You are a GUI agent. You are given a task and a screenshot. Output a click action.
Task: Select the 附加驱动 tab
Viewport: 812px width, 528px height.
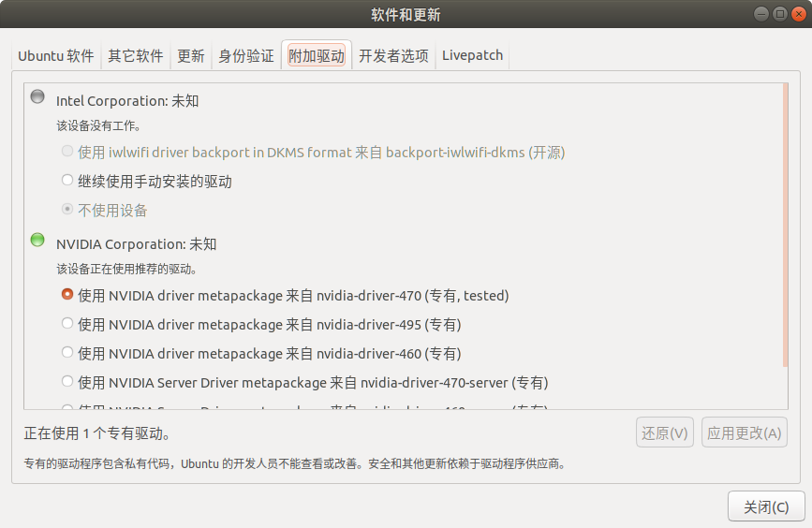[317, 55]
